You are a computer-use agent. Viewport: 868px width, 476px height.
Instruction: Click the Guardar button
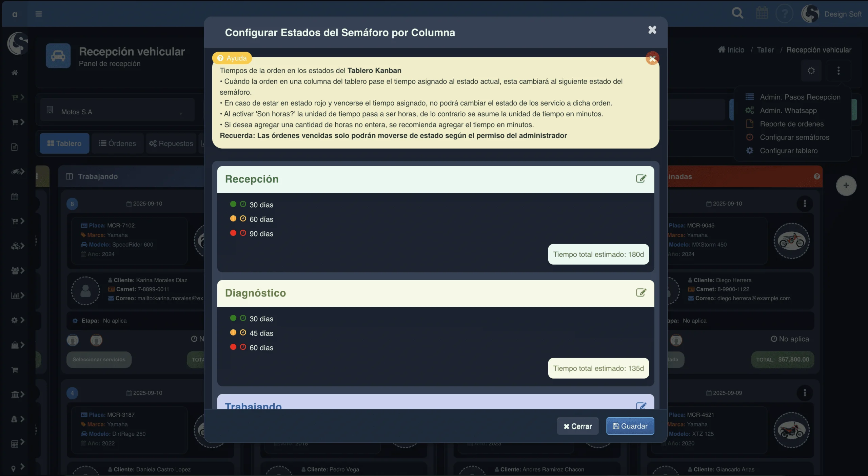point(630,426)
